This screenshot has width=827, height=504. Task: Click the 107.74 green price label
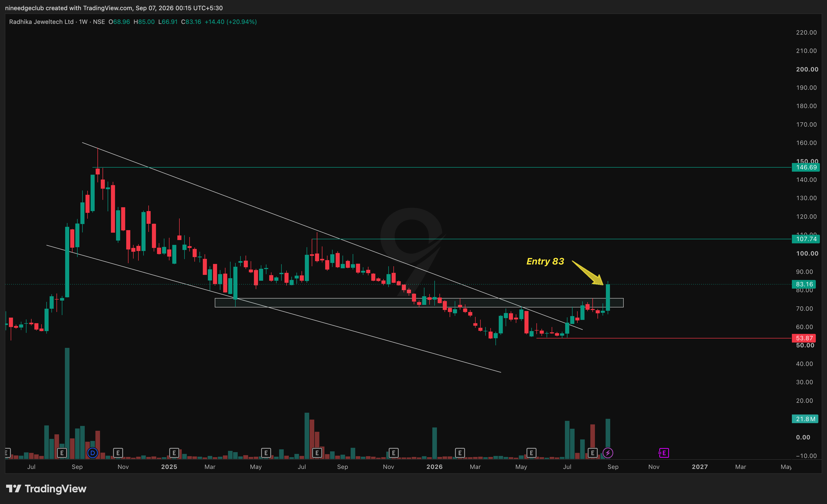tap(806, 239)
